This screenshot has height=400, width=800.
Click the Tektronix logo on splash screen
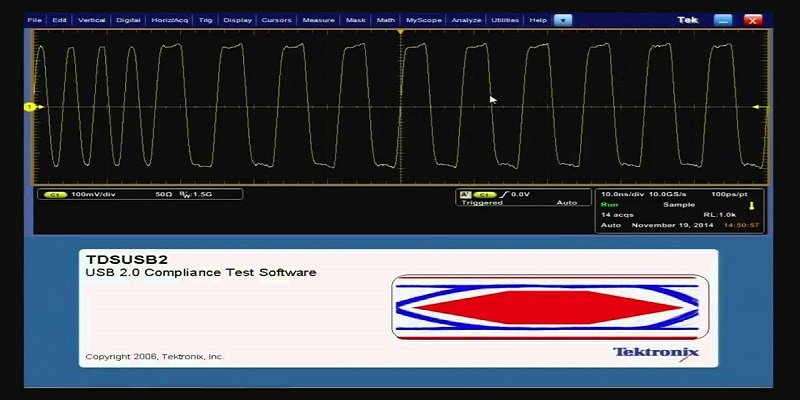click(656, 353)
